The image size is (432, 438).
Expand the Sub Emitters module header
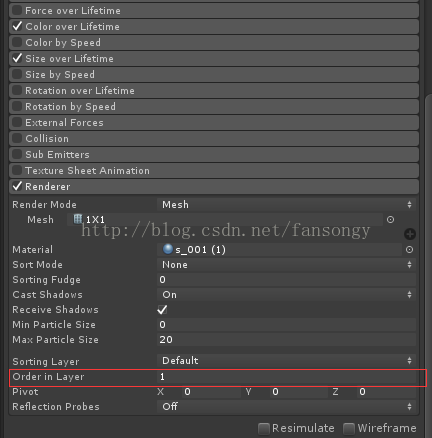(x=214, y=154)
